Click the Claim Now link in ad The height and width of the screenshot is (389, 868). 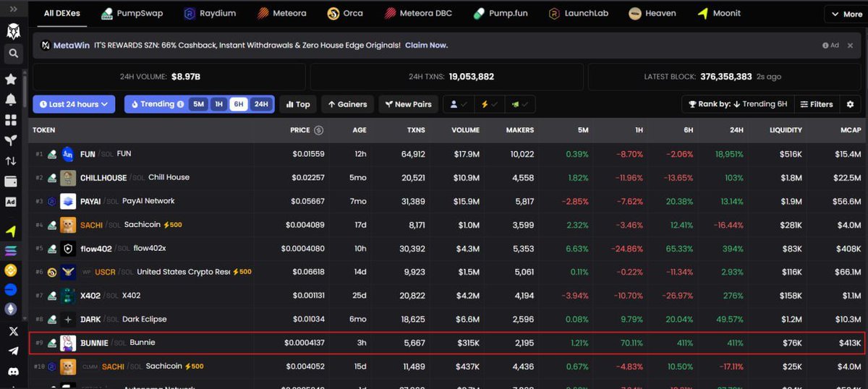click(x=426, y=45)
